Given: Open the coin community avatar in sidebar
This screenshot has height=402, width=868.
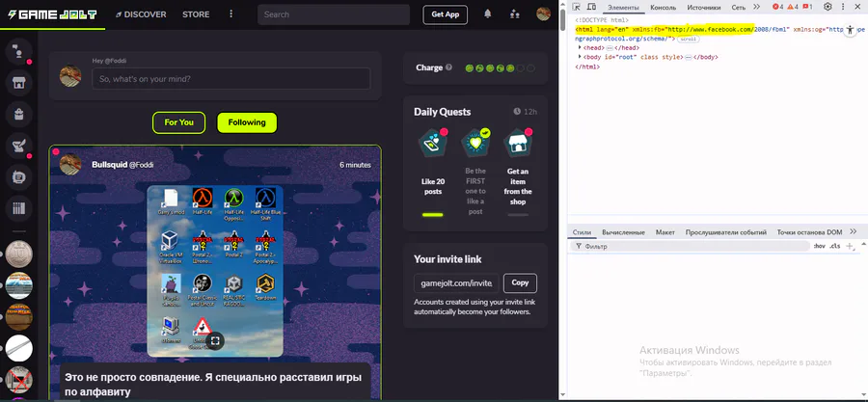Looking at the screenshot, I should [x=19, y=255].
